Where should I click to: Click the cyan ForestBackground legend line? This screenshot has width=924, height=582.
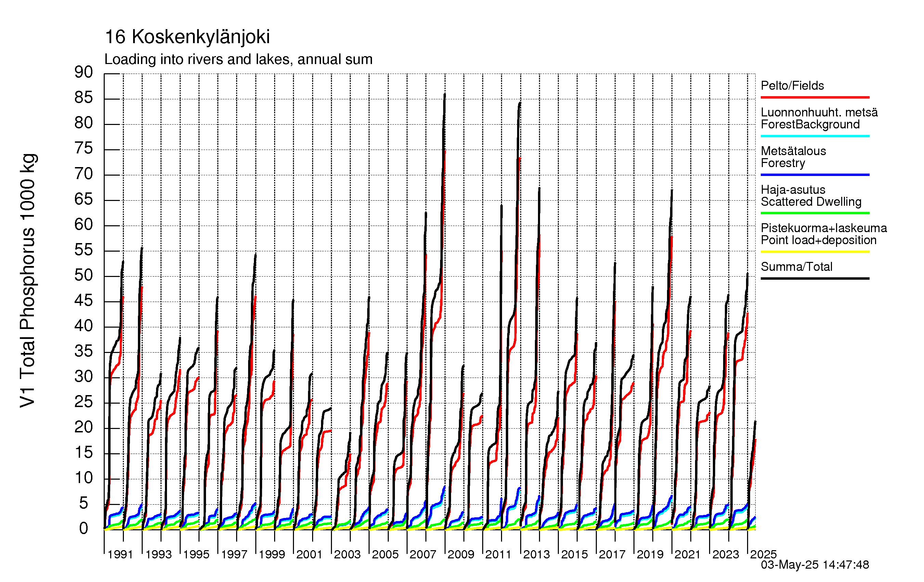[815, 136]
